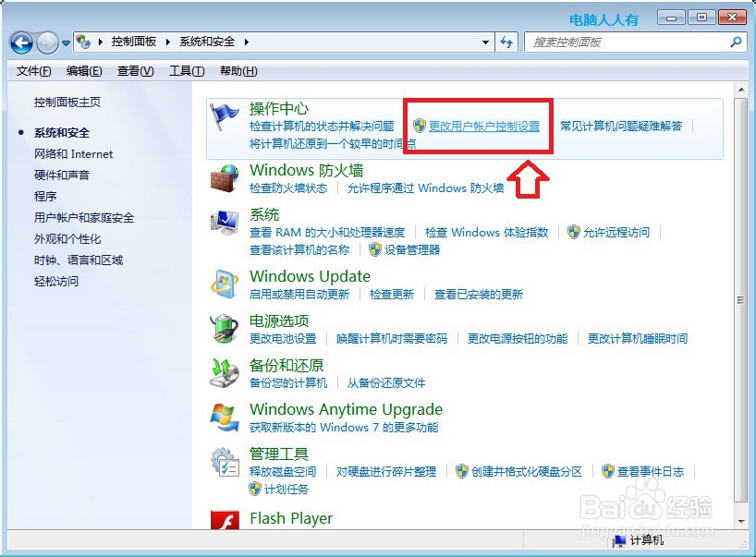Open the 帮助(H) menu
The height and width of the screenshot is (557, 756).
238,71
